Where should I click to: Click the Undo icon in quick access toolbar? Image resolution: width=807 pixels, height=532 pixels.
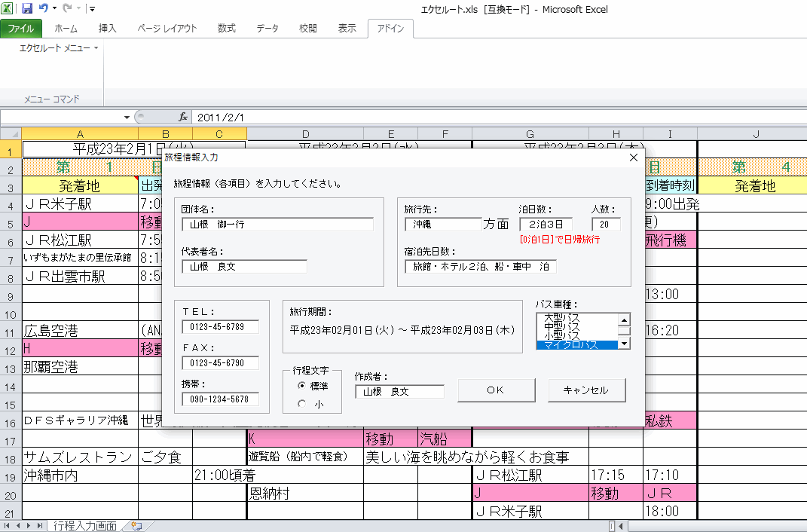(43, 8)
